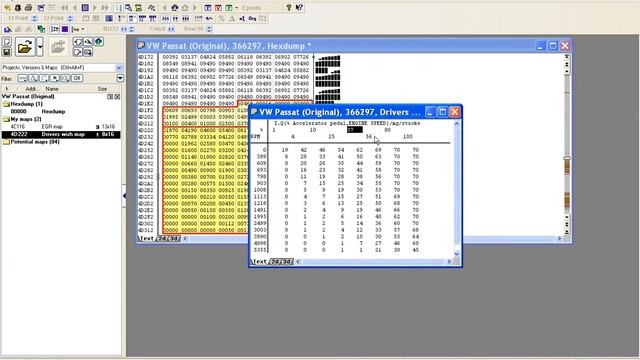
Task: Toggle the 888 number display button
Action: pos(185,19)
